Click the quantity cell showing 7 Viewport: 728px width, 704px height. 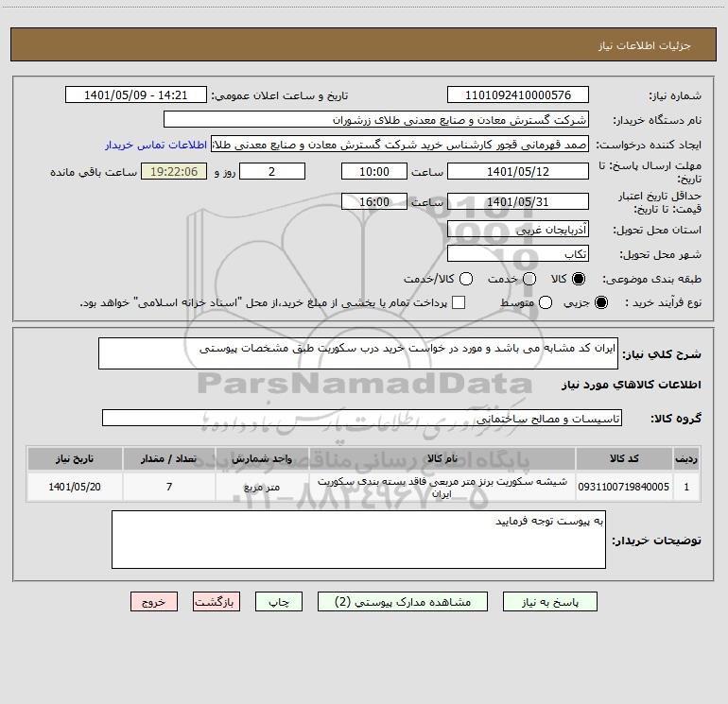[169, 487]
